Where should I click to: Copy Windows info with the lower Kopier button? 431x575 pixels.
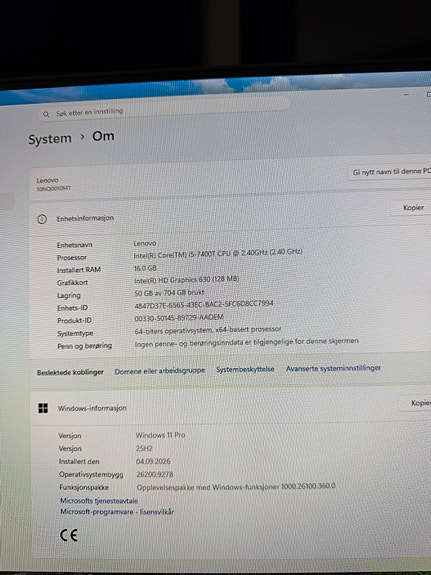pos(418,403)
